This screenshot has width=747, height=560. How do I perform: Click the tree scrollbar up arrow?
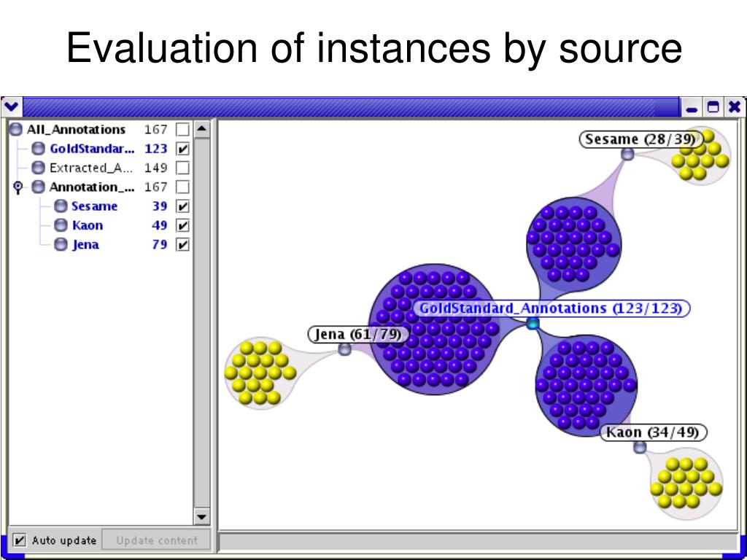pos(202,128)
